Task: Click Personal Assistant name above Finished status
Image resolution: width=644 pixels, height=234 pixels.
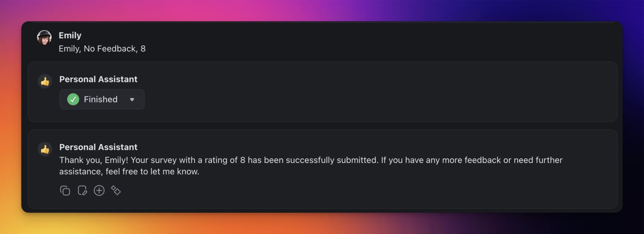Action: [x=98, y=79]
